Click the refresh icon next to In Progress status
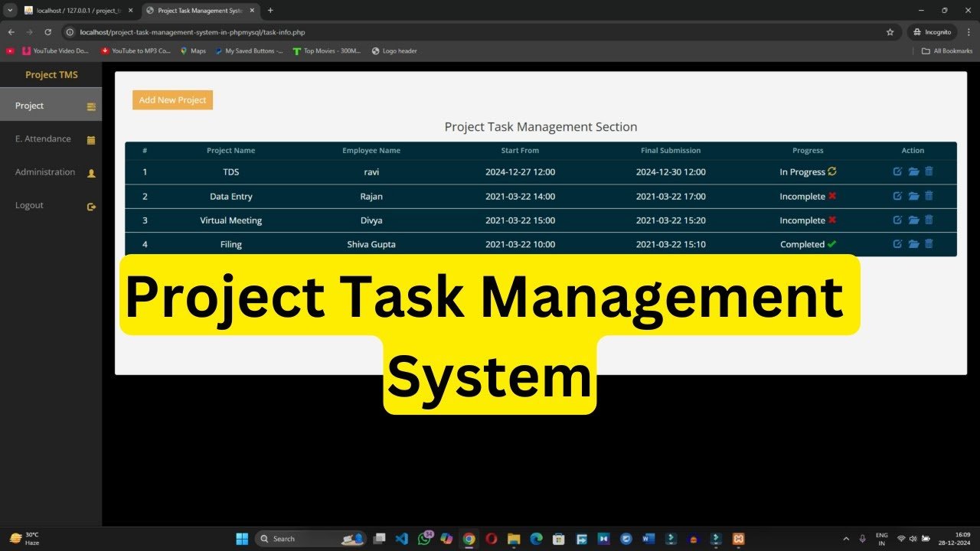The width and height of the screenshot is (980, 551). (831, 171)
